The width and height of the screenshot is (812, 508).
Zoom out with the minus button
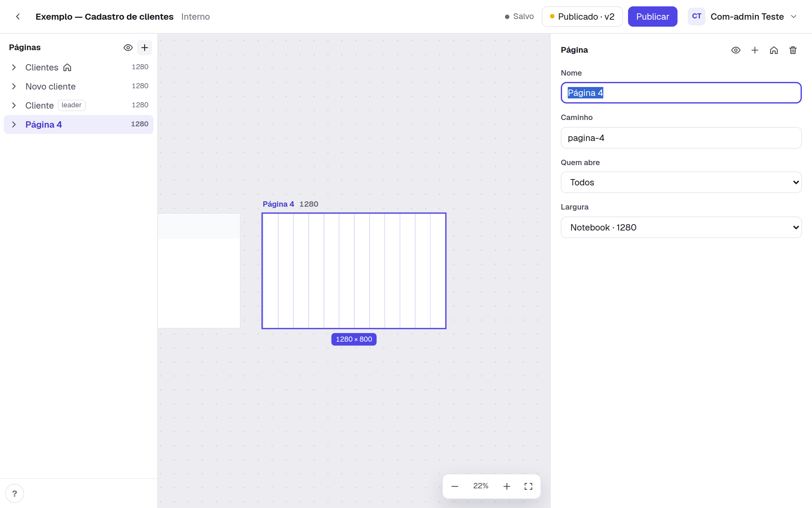[455, 486]
